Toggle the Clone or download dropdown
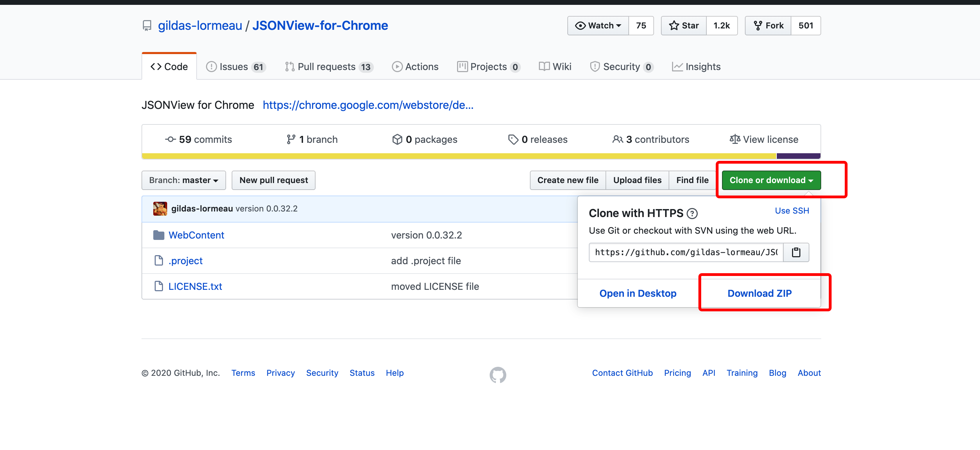 771,180
